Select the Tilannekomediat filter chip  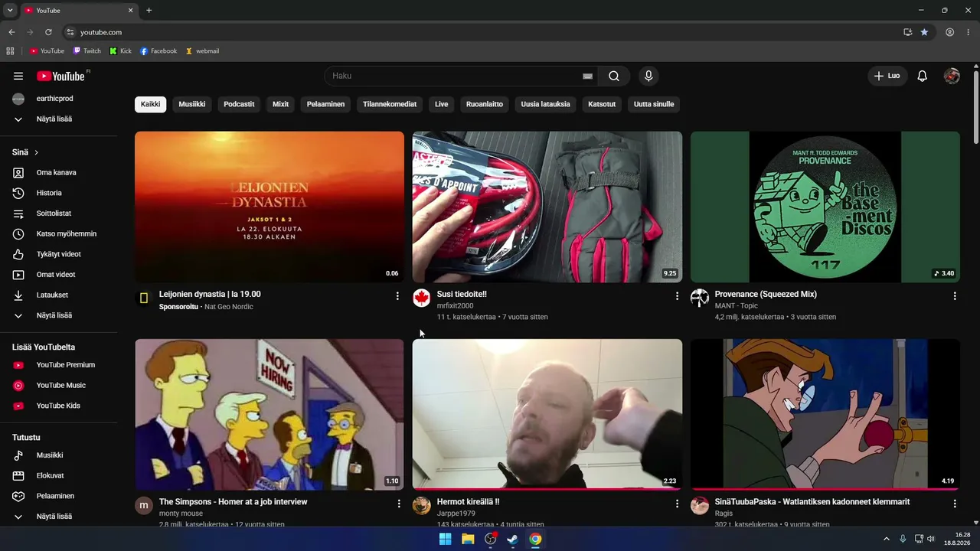[x=390, y=104]
